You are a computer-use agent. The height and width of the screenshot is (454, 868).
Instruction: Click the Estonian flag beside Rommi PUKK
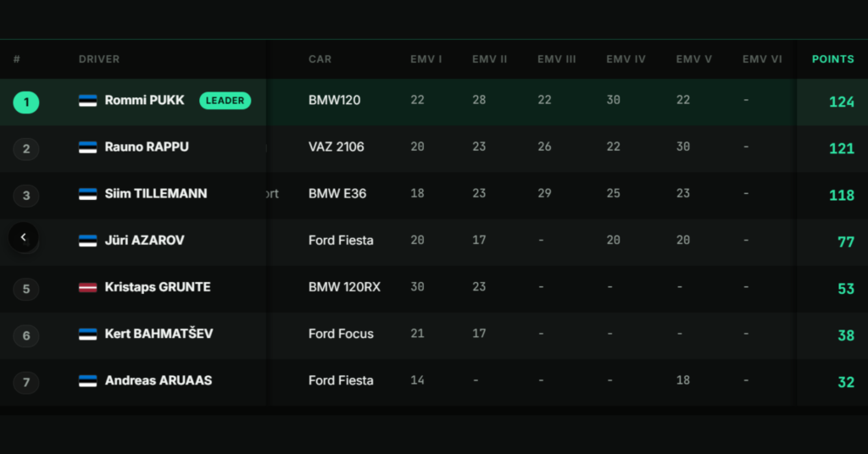point(87,101)
